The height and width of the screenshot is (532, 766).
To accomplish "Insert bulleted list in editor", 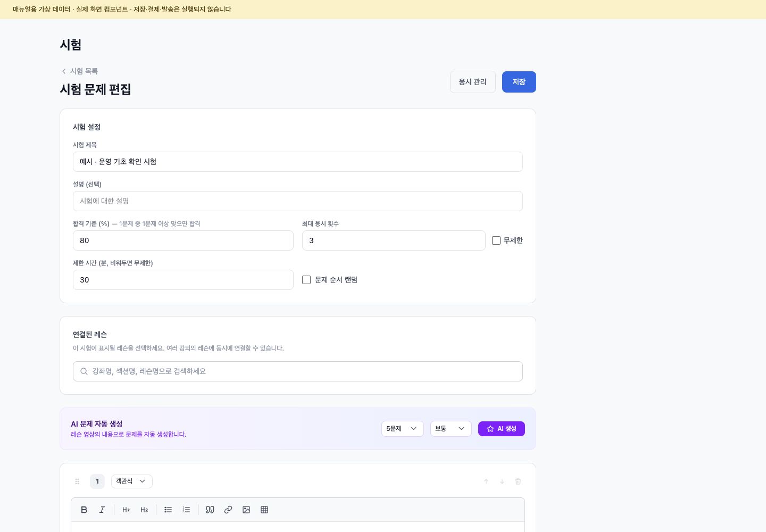I will pyautogui.click(x=168, y=510).
